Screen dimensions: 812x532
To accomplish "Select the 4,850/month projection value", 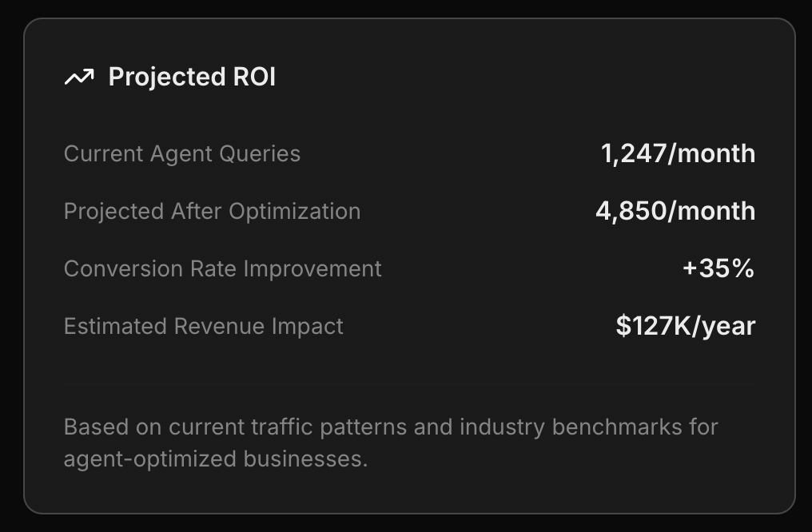I will tap(675, 211).
